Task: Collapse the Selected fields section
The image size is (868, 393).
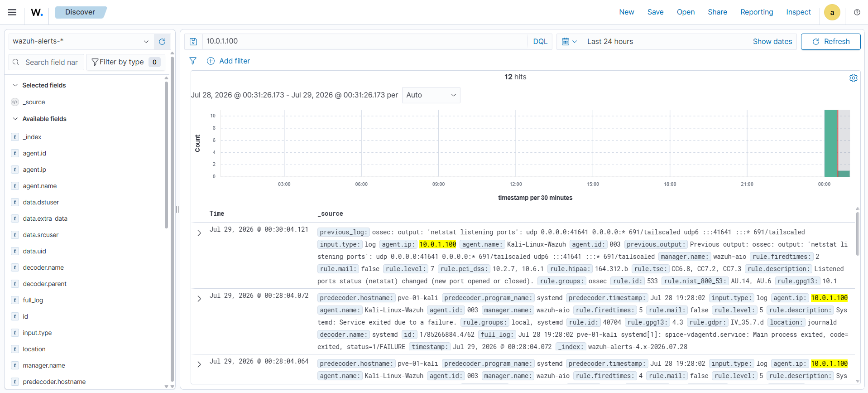Action: click(15, 85)
